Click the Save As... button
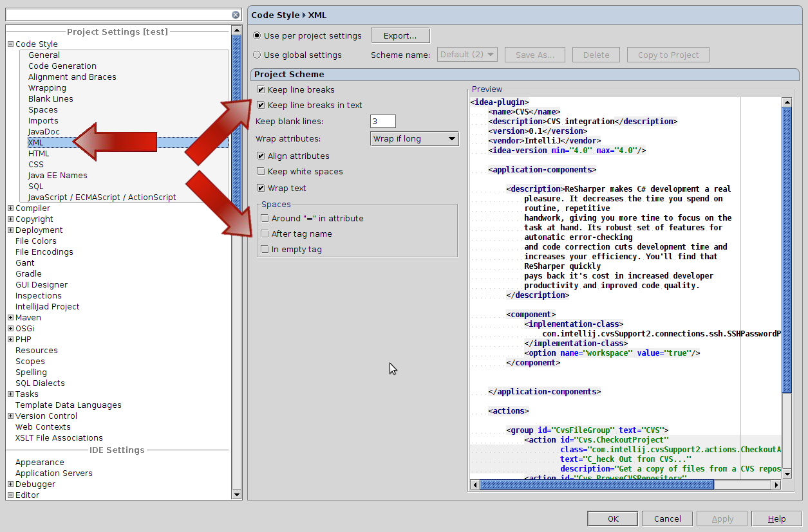 coord(535,55)
